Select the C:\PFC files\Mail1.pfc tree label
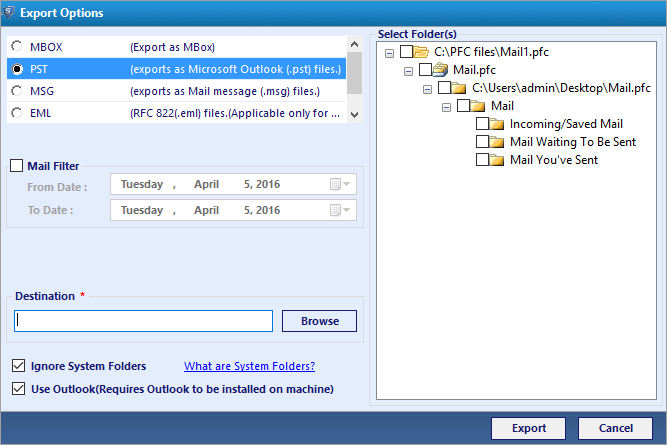Image resolution: width=667 pixels, height=445 pixels. [x=491, y=52]
